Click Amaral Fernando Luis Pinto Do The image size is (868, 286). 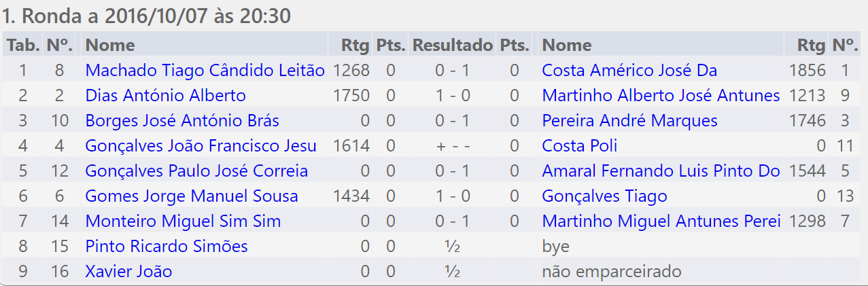pos(661,171)
